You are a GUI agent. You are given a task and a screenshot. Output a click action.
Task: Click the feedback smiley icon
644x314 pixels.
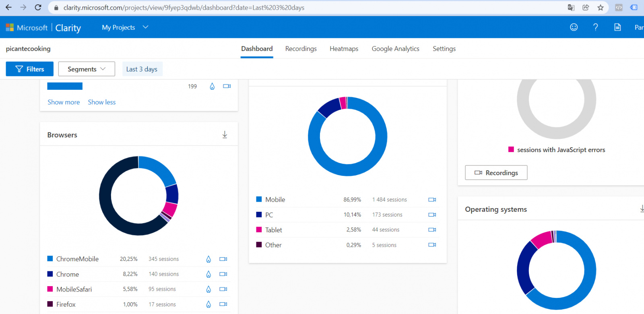[574, 27]
